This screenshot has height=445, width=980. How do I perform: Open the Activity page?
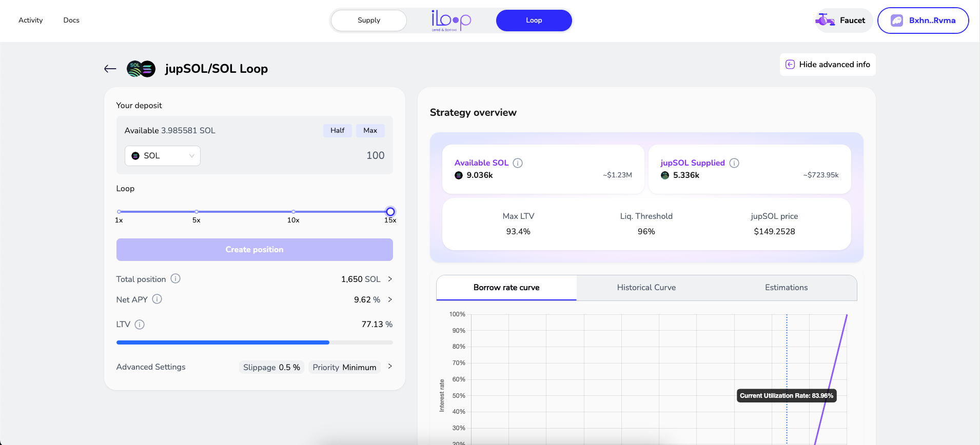(31, 21)
